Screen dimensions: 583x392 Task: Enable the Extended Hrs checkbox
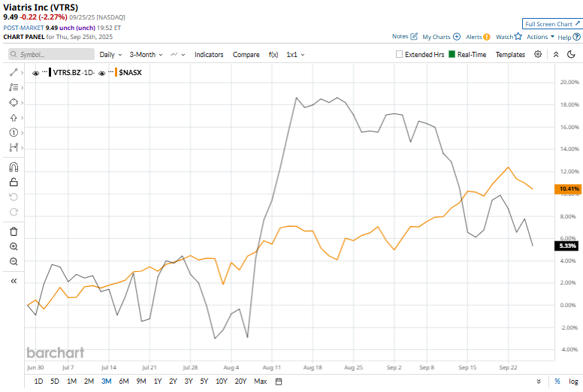tap(400, 54)
